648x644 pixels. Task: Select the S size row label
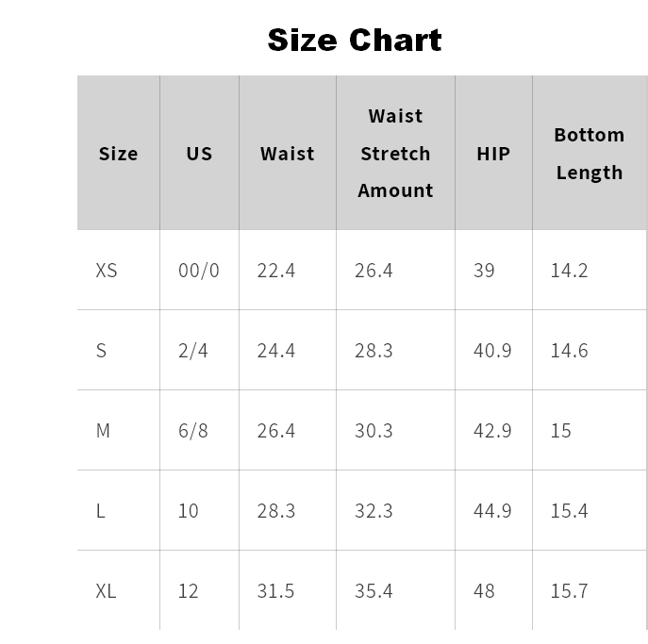101,351
